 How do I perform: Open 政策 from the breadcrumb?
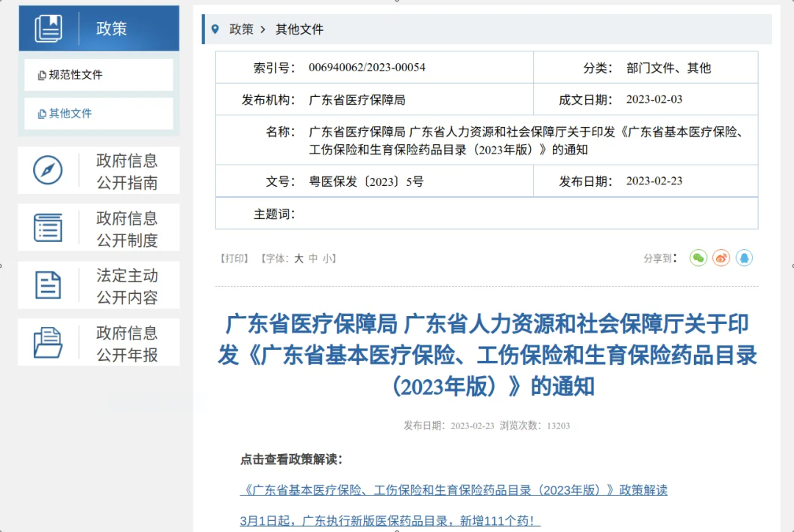point(242,30)
